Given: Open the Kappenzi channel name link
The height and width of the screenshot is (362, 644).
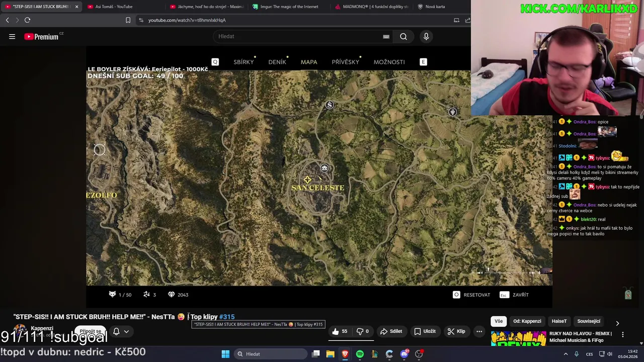Looking at the screenshot, I should (42, 328).
